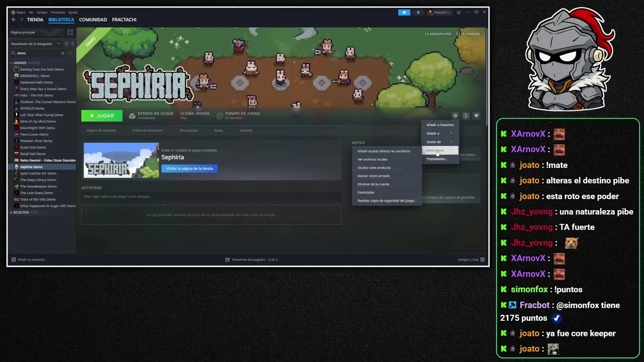
Task: Expand the OCULTOS category
Action: click(x=11, y=212)
